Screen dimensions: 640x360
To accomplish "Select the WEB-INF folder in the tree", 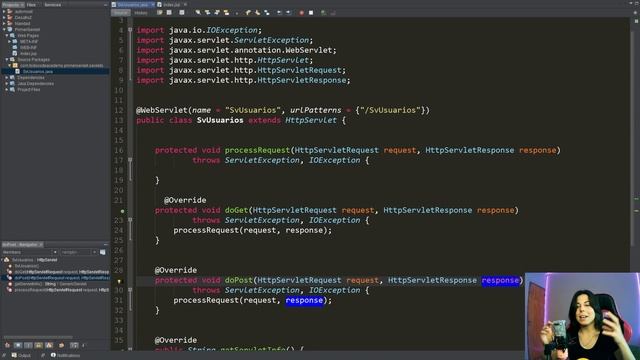I will (x=28, y=47).
